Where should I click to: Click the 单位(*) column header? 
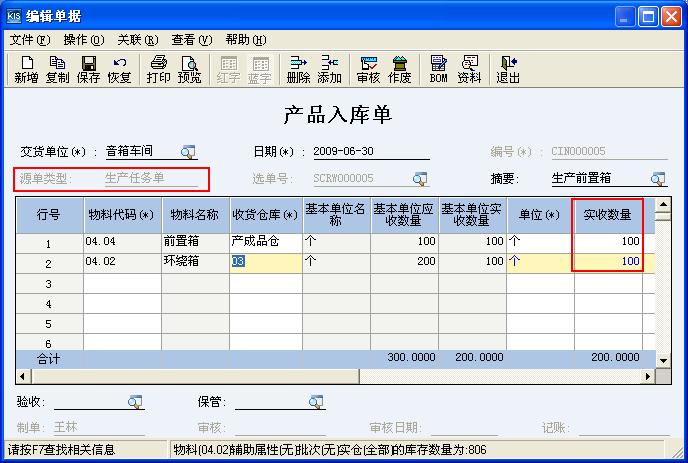click(x=541, y=215)
